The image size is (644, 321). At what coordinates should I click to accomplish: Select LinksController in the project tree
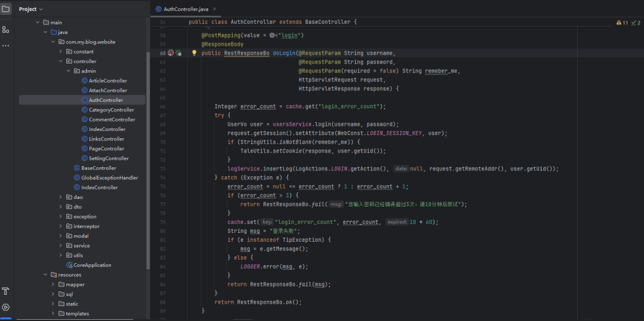point(103,139)
